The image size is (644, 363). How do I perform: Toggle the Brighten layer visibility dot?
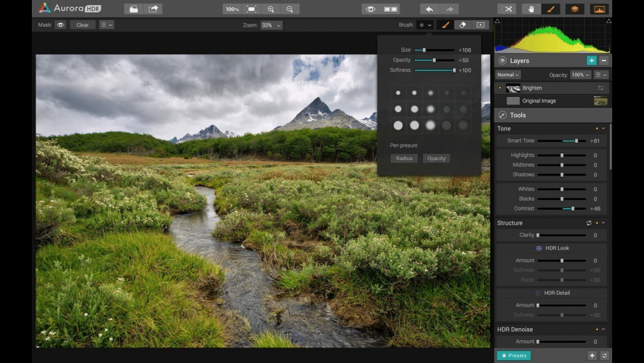click(x=500, y=88)
